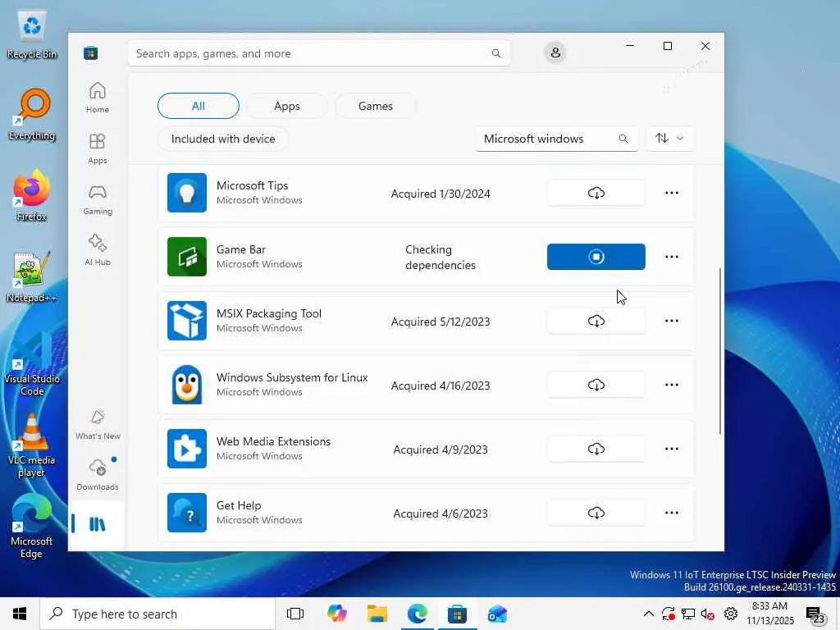The image size is (840, 630).
Task: Open the MSIX Packaging Tool title
Action: point(269,313)
